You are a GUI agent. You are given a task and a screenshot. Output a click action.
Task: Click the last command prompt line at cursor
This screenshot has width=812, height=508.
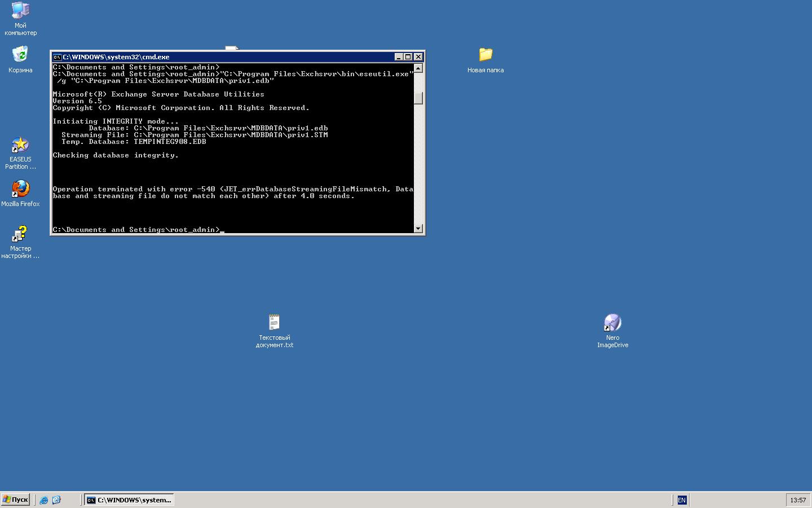click(138, 230)
